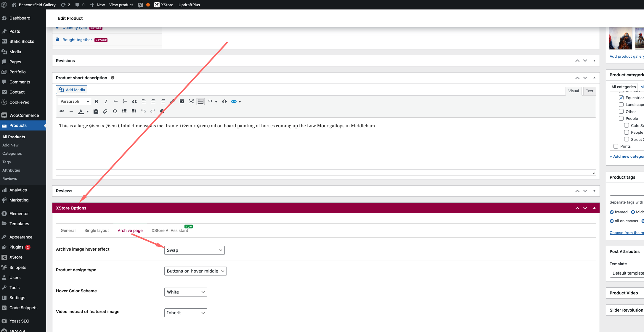
Task: Check the Other category
Action: (621, 112)
